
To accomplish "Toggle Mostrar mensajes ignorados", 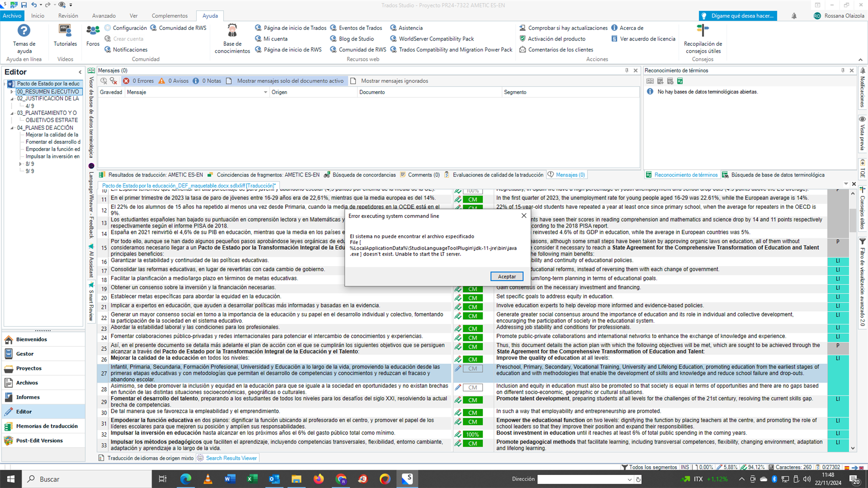I will pyautogui.click(x=389, y=81).
